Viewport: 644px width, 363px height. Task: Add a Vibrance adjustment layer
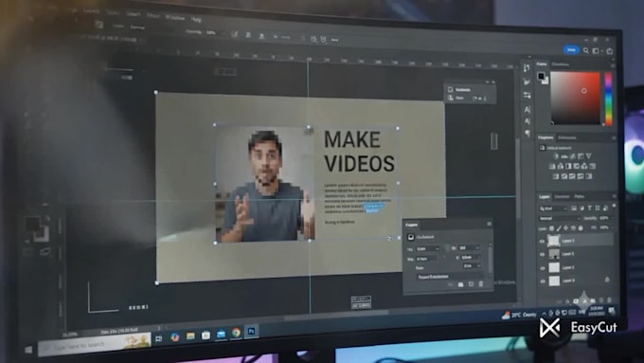588,156
